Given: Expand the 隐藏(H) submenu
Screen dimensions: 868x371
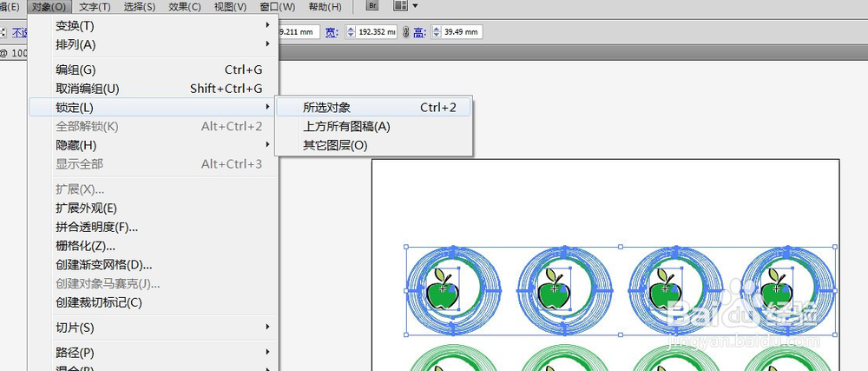Looking at the screenshot, I should click(154, 145).
